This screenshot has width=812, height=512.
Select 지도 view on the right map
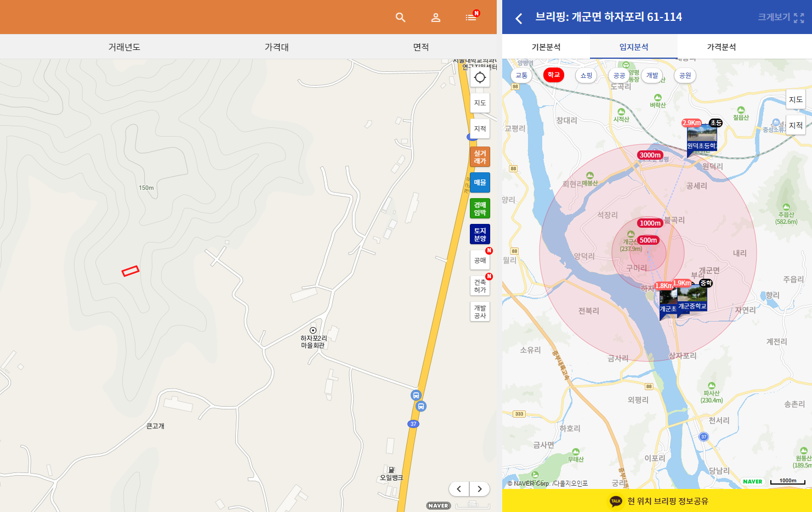(796, 99)
